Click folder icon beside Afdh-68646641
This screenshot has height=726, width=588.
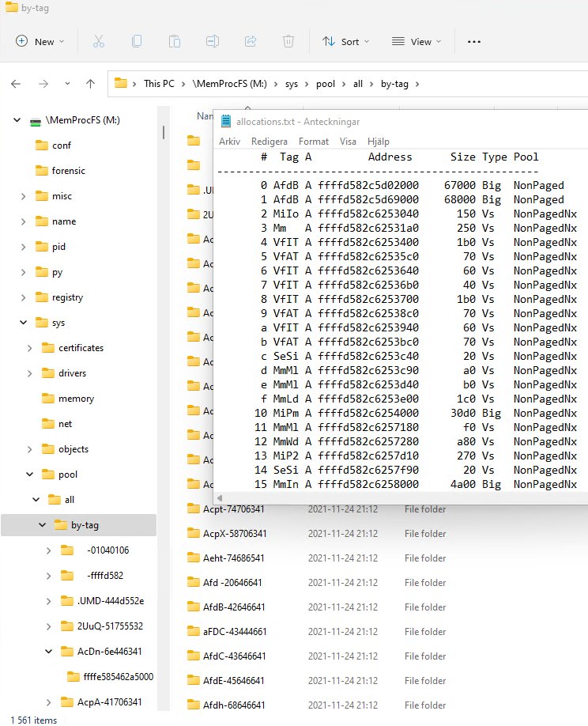pos(194,705)
